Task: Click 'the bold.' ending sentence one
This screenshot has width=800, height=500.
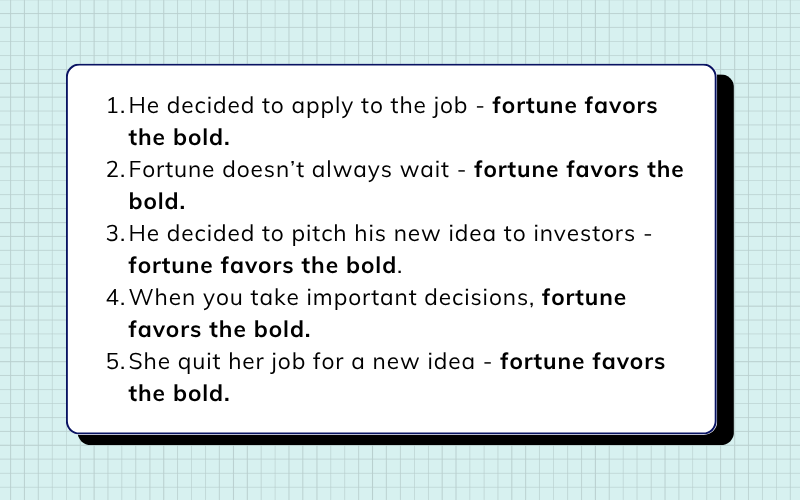Action: 179,138
